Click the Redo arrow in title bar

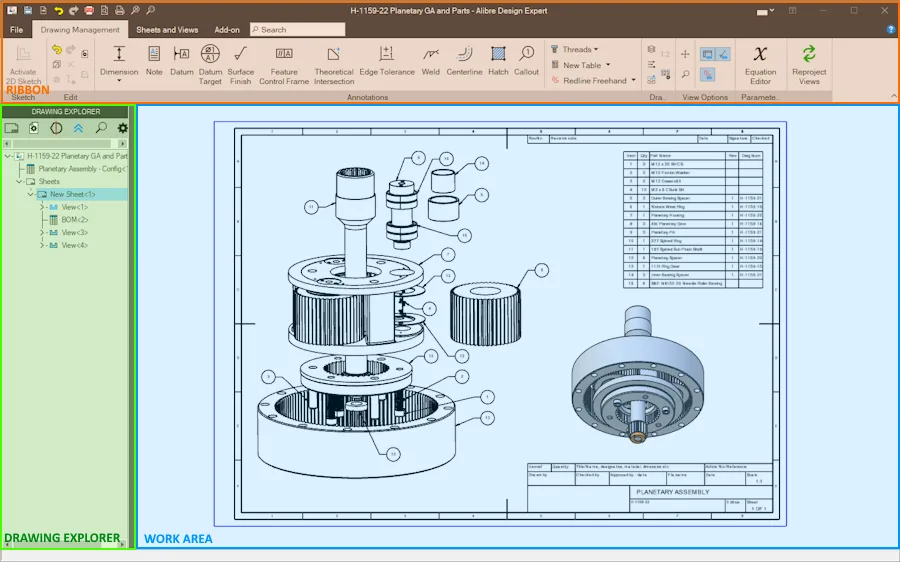[73, 10]
